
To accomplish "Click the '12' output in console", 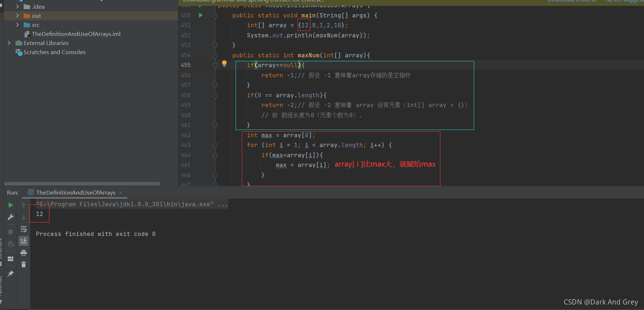I will [40, 214].
